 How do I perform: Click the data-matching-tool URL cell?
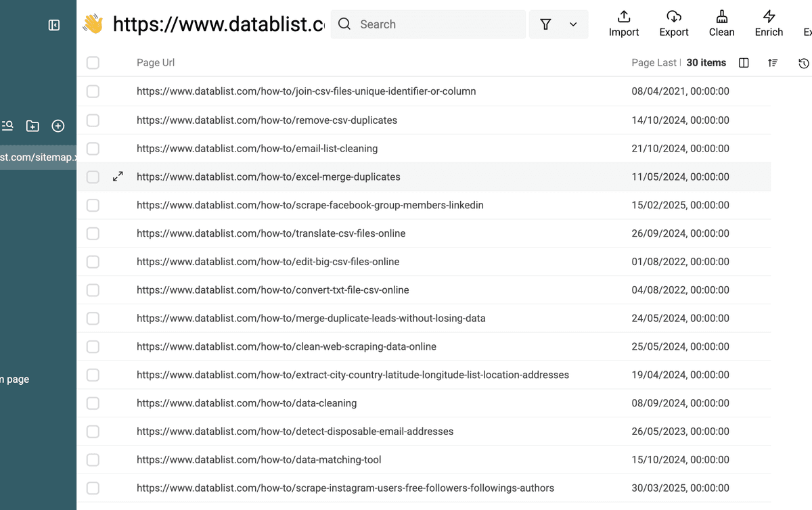coord(259,460)
